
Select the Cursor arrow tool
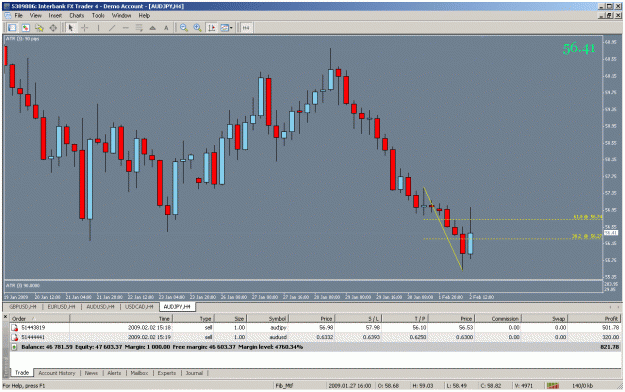[x=71, y=28]
